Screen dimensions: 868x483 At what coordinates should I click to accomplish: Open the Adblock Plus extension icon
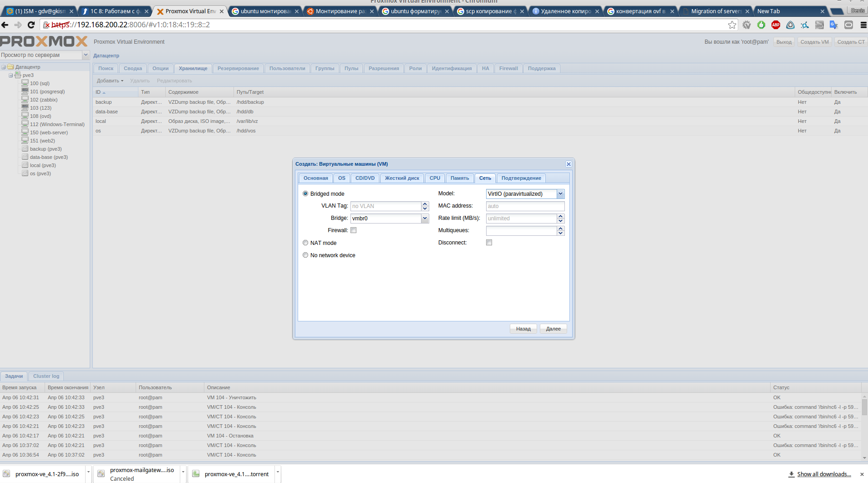click(776, 25)
